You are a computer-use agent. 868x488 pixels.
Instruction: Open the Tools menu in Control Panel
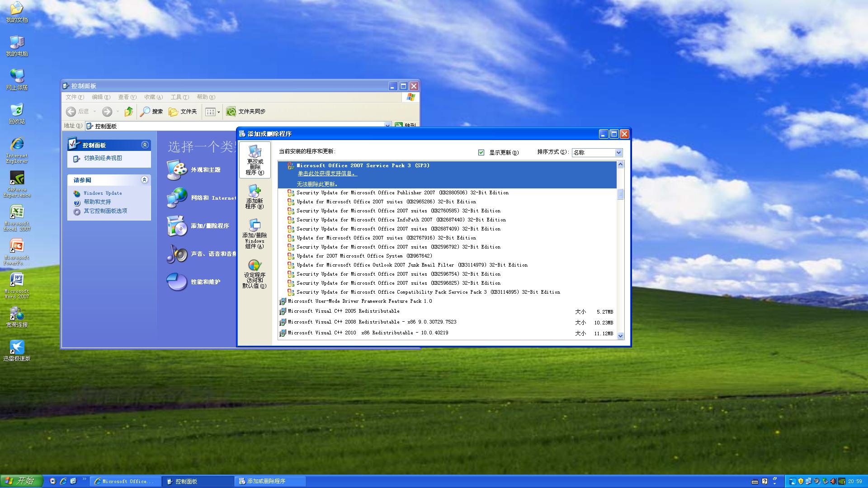point(179,97)
